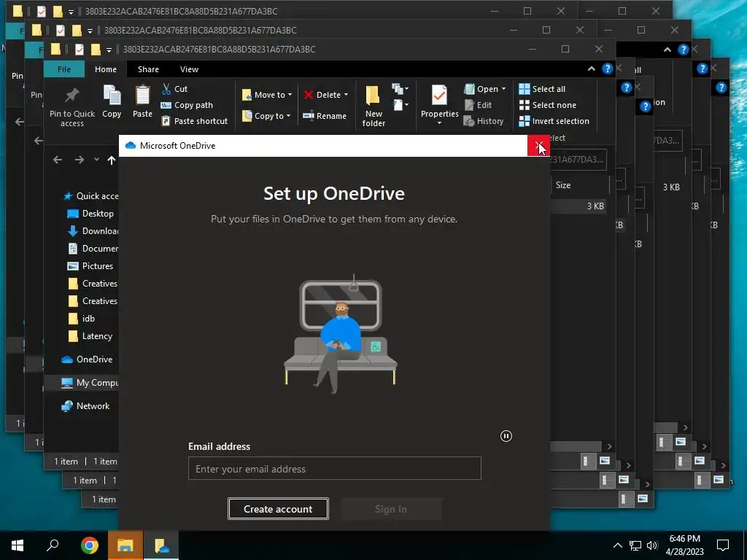
Task: Click Edit in the ribbon
Action: [478, 105]
